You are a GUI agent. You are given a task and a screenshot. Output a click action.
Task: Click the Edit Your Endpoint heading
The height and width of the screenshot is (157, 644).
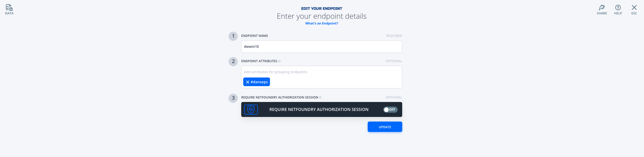321,9
